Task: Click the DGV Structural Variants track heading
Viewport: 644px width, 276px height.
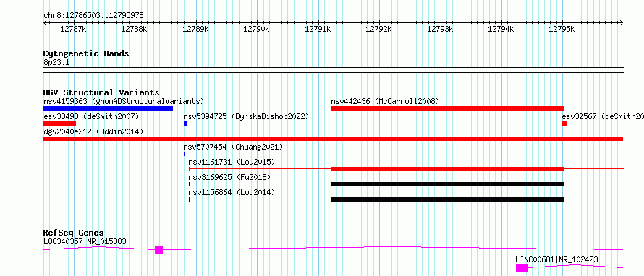Action: (x=101, y=92)
